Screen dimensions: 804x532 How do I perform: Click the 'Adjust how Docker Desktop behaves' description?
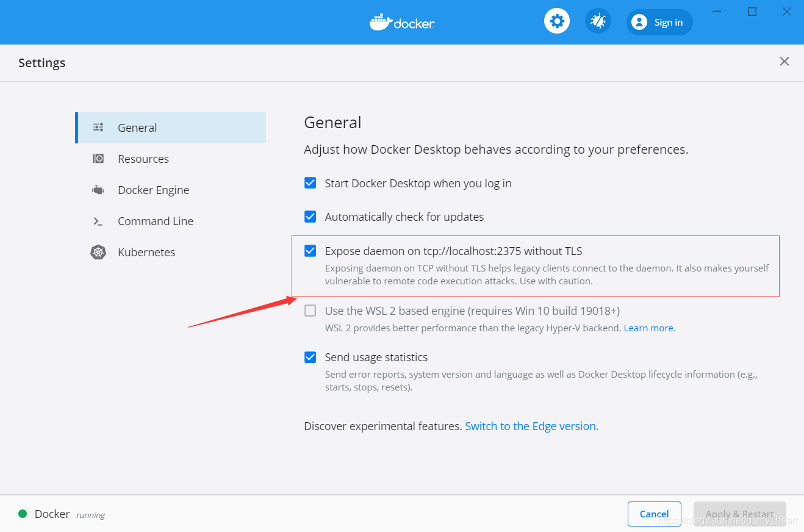[496, 149]
